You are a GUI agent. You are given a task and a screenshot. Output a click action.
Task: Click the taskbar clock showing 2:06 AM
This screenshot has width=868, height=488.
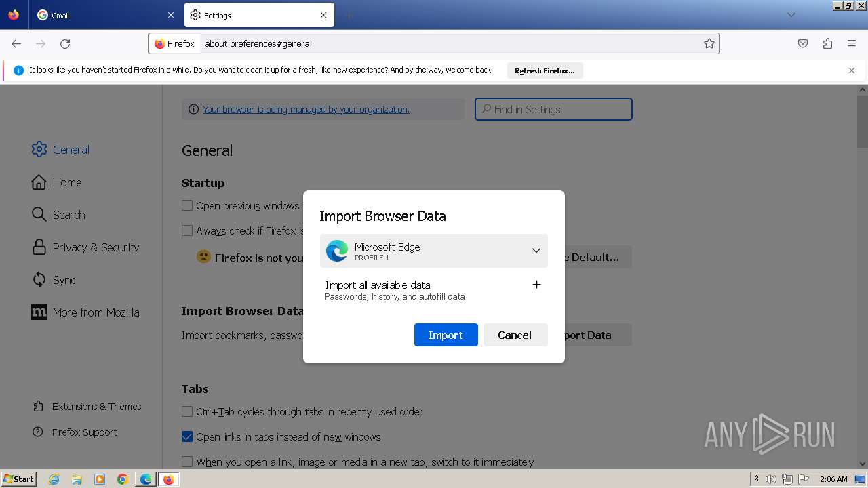(x=833, y=479)
